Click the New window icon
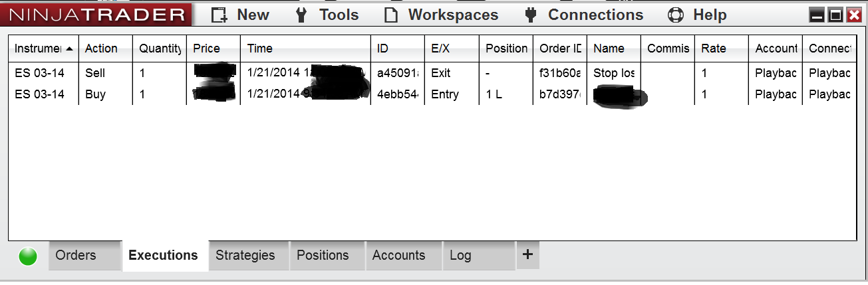Viewport: 868px width, 285px height. (219, 15)
